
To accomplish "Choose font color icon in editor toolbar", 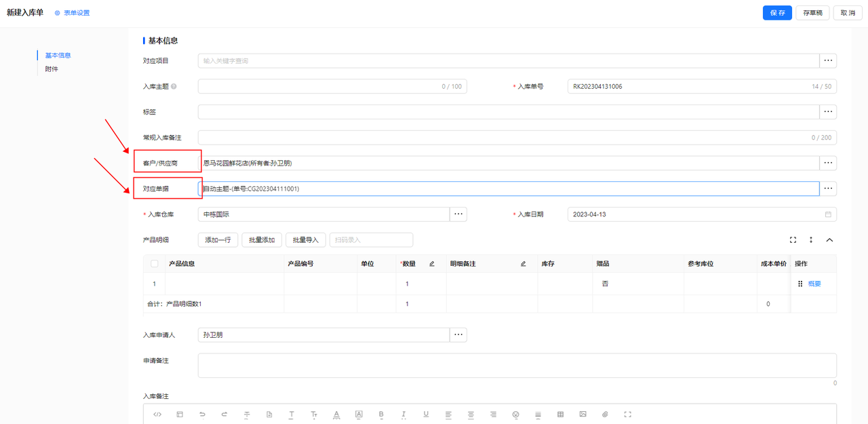I will pyautogui.click(x=336, y=414).
